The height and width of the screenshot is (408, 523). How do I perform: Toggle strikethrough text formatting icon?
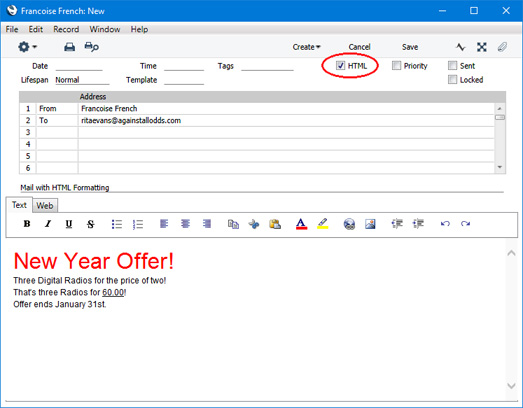click(90, 224)
